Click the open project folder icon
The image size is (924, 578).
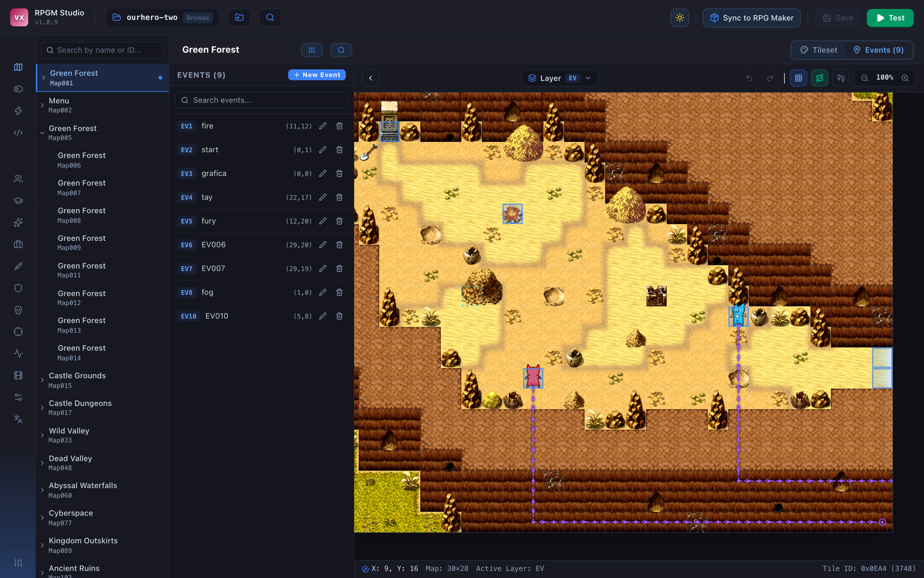click(239, 18)
